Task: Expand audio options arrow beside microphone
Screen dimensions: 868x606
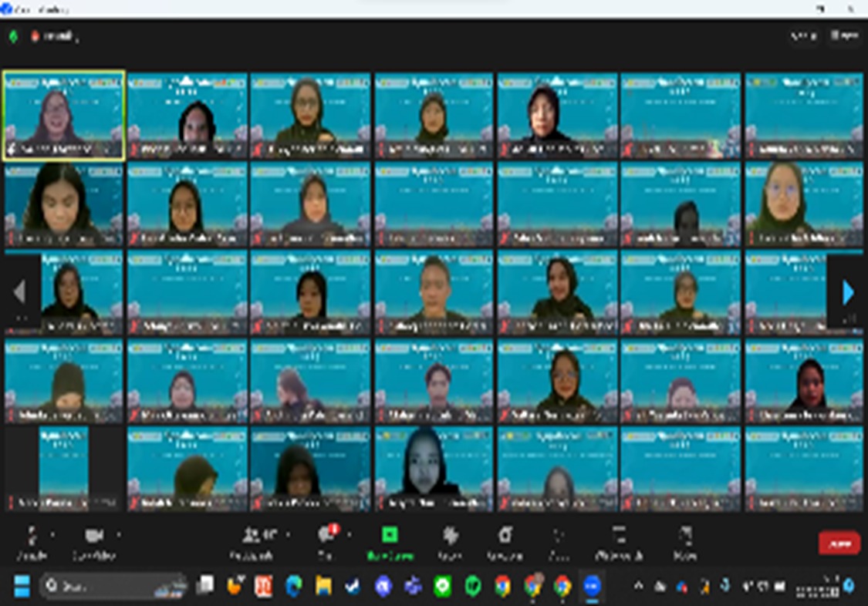Action: pos(52,534)
